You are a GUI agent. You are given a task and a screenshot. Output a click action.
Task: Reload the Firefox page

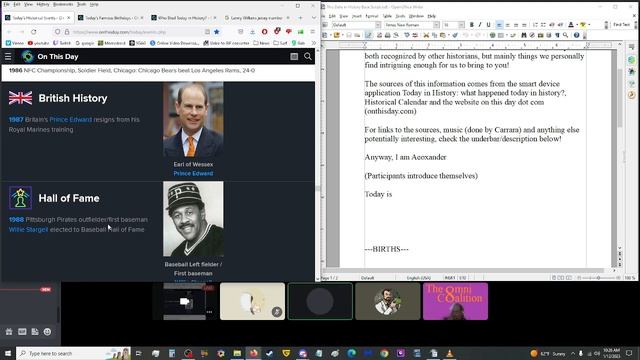coord(33,32)
